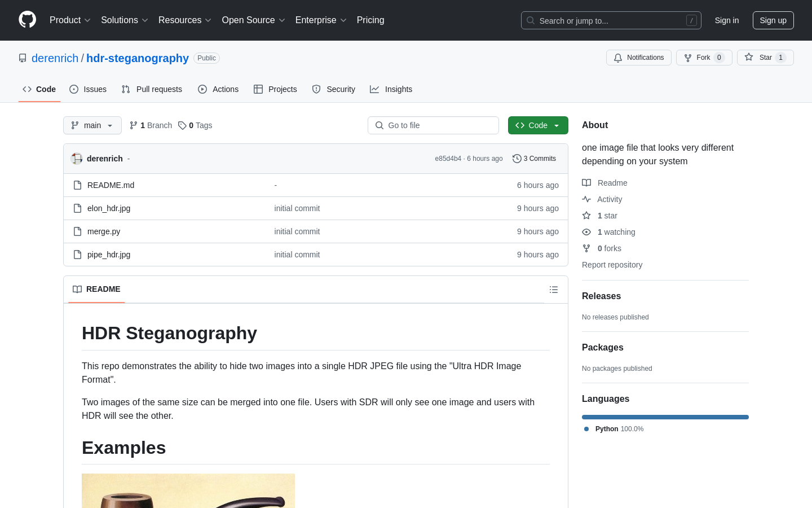The height and width of the screenshot is (508, 812).
Task: Open the tags icon link
Action: click(195, 125)
